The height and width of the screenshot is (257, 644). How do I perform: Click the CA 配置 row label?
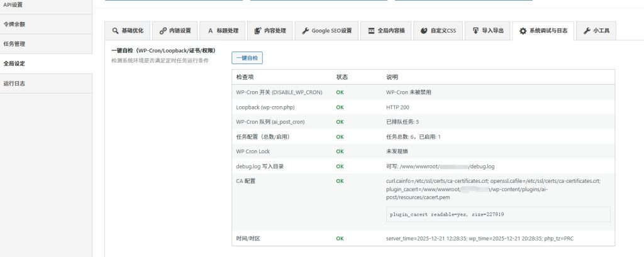coord(246,181)
